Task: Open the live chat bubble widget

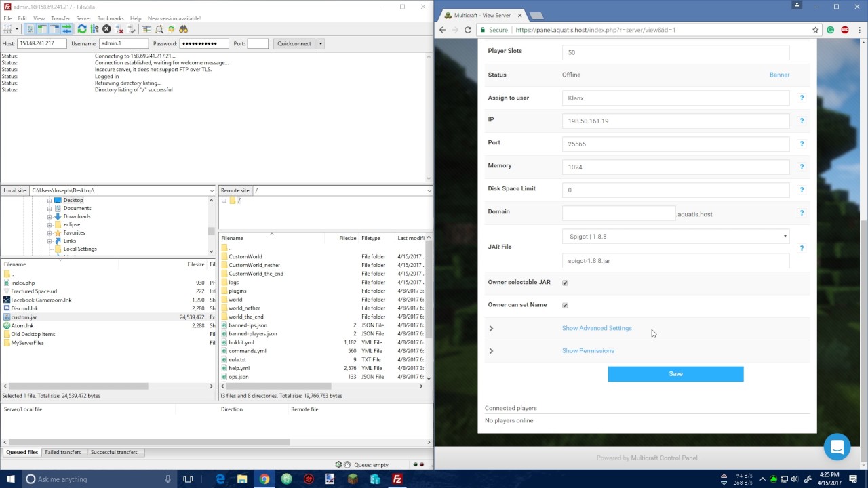Action: coord(837,447)
